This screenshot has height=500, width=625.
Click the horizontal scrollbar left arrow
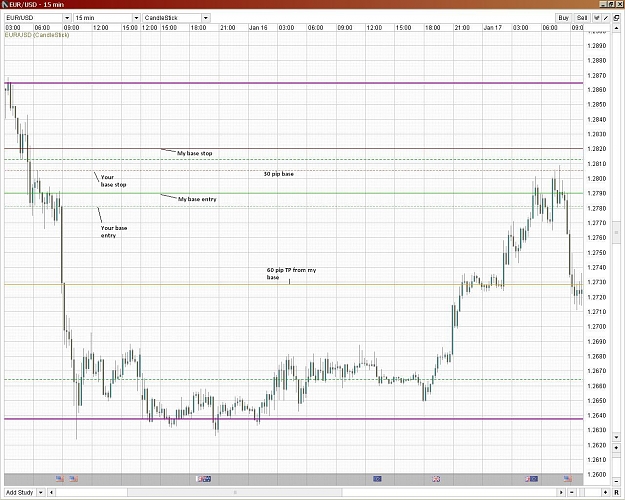pos(51,492)
